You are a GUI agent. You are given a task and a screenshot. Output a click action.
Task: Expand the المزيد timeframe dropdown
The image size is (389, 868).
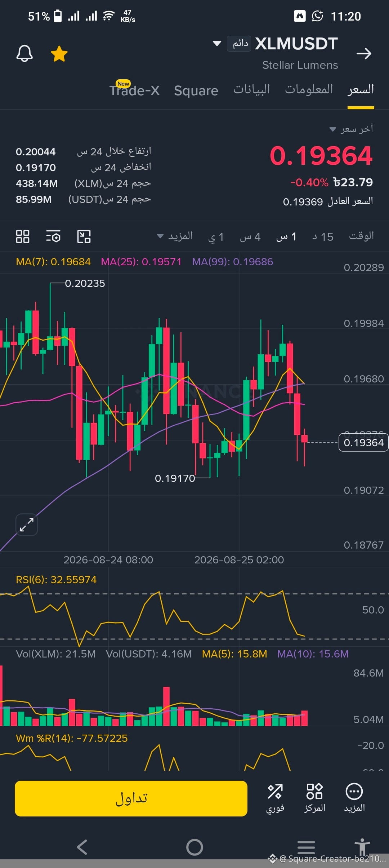tap(175, 236)
